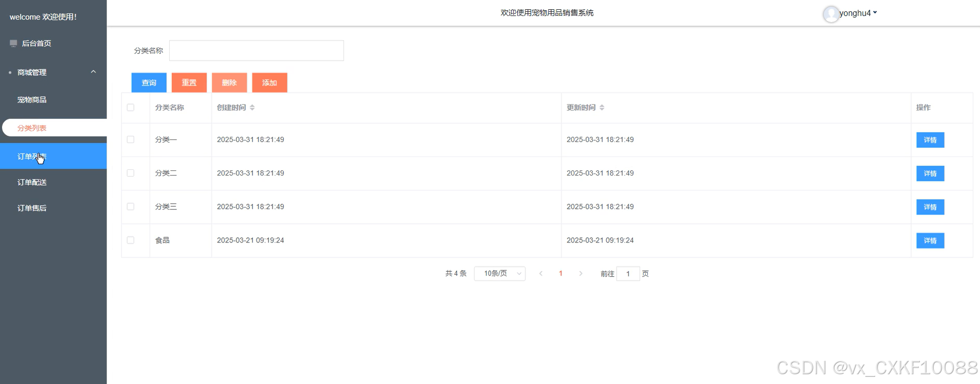This screenshot has height=384, width=980.
Task: Tick the select-all checkbox in table header
Action: point(131,108)
